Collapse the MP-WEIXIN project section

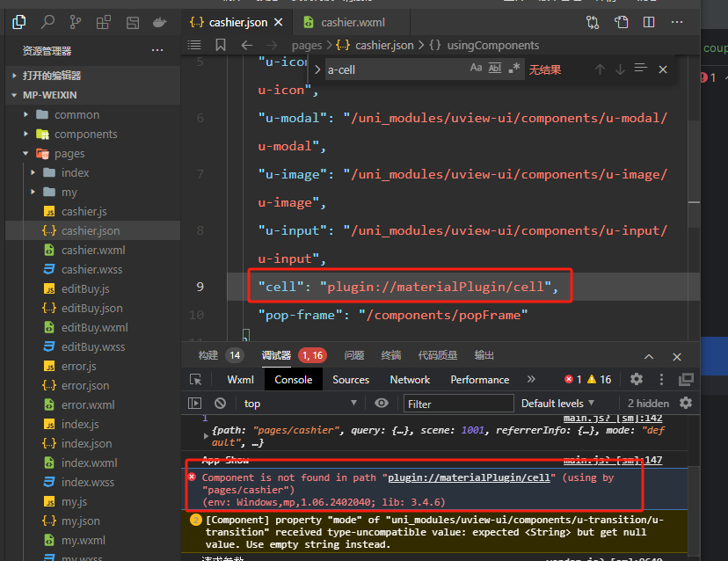click(x=14, y=95)
